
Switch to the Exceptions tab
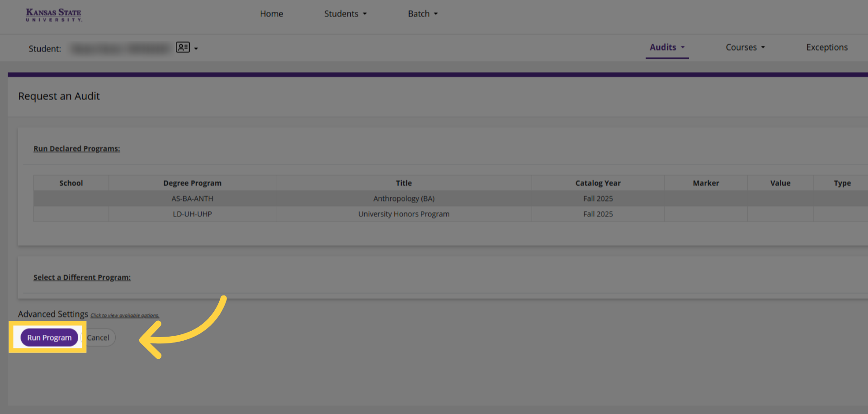click(x=827, y=48)
